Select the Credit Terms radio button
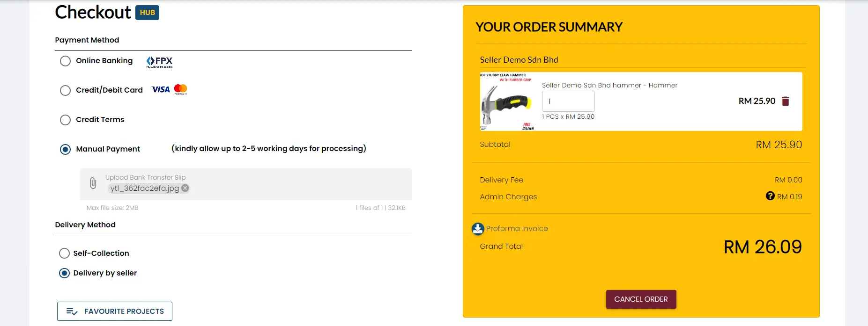868x326 pixels. [65, 120]
